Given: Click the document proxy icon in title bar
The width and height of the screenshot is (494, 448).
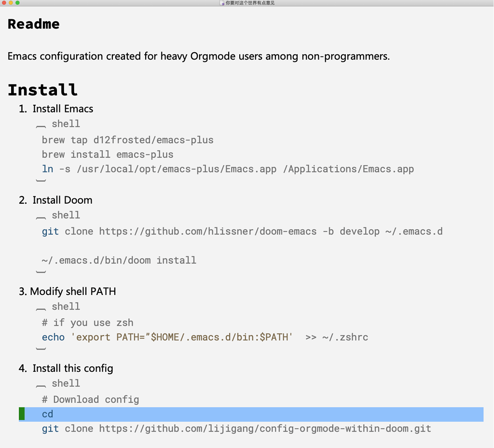Looking at the screenshot, I should pos(222,3).
